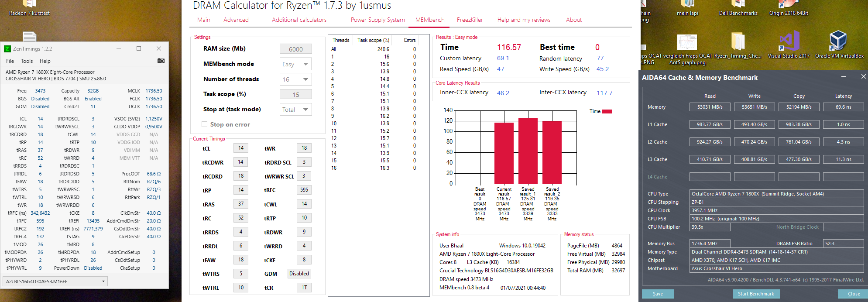Click Start Benchmark in AIDA64
Screen dimensions: 868x302
(x=756, y=294)
